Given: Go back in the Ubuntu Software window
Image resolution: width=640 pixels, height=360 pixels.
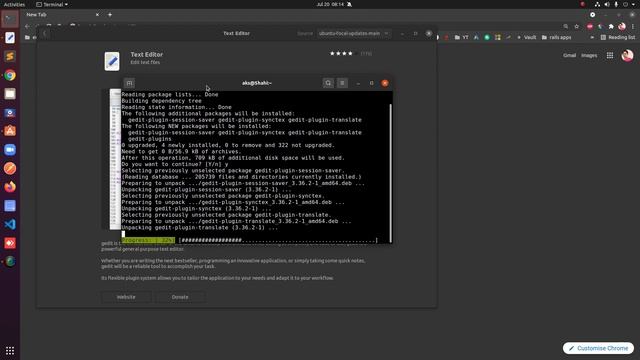Looking at the screenshot, I should [x=45, y=33].
